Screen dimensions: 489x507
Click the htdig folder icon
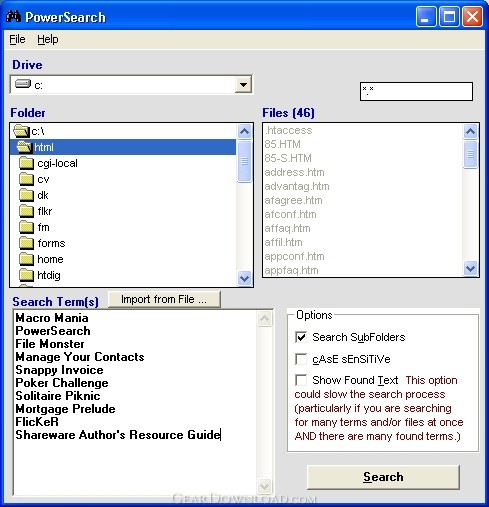26,275
